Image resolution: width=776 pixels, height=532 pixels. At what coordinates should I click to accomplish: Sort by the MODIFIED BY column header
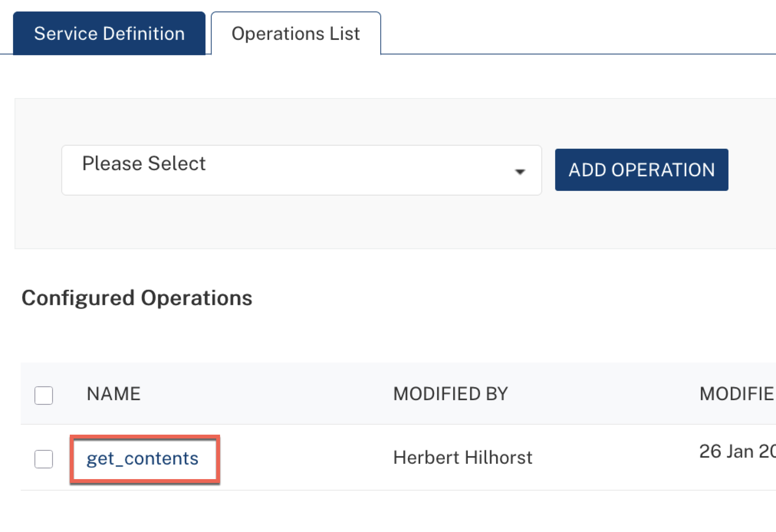[450, 394]
